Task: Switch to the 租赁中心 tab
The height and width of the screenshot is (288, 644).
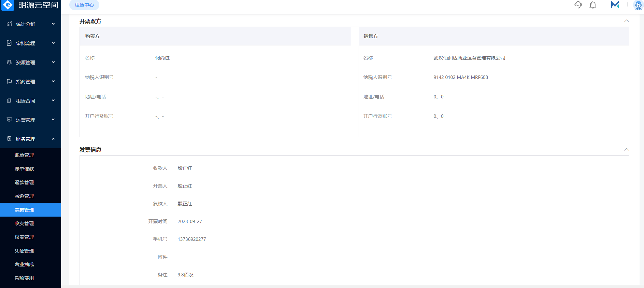Action: [x=84, y=5]
